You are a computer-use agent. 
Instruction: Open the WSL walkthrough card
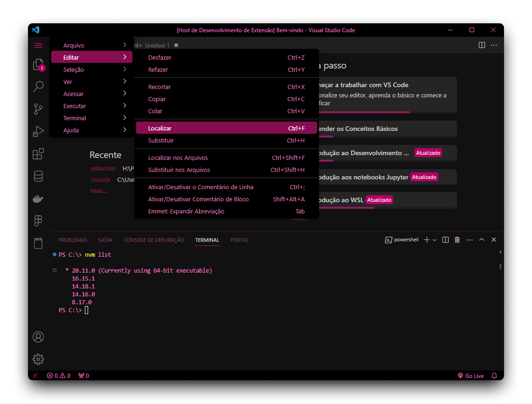387,200
